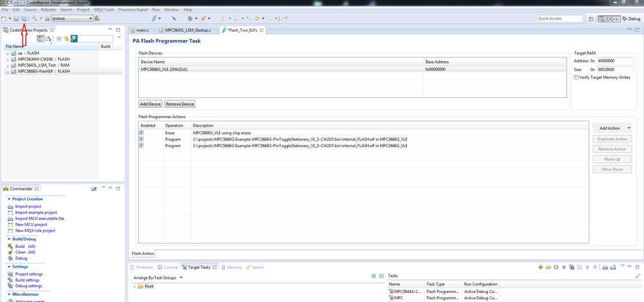Switch to the C/C++ perspective button
644x302 pixels.
[609, 19]
